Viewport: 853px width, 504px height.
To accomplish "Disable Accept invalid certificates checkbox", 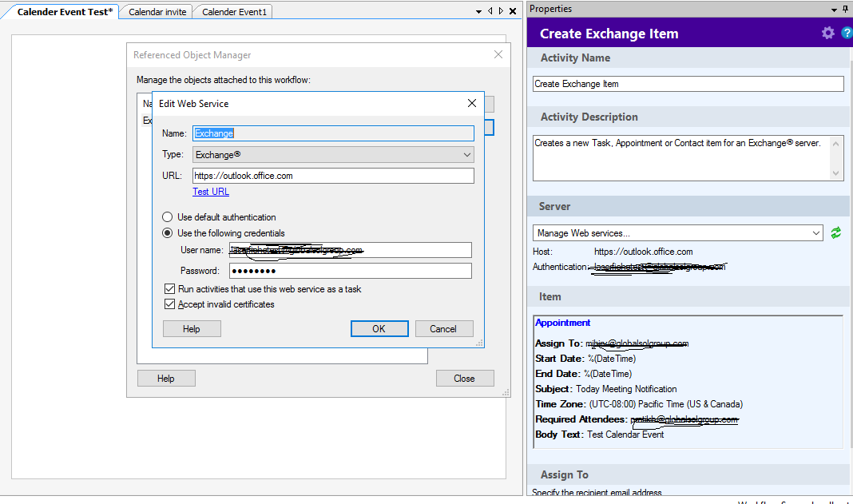I will 169,304.
